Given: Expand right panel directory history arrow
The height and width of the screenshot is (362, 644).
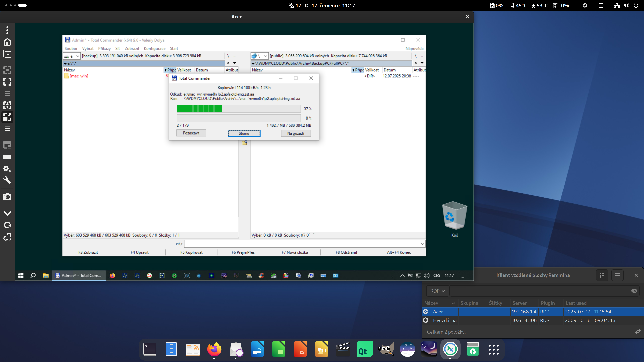Looking at the screenshot, I should (x=422, y=63).
